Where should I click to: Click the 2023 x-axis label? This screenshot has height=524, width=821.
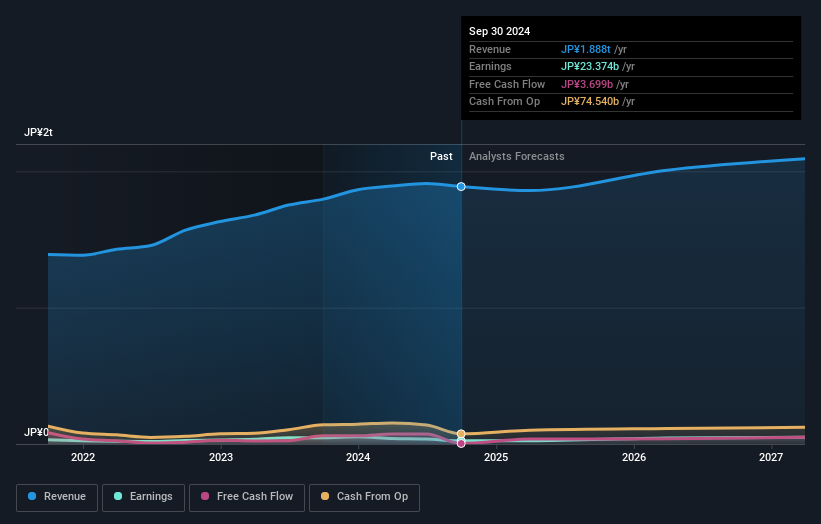(x=221, y=457)
